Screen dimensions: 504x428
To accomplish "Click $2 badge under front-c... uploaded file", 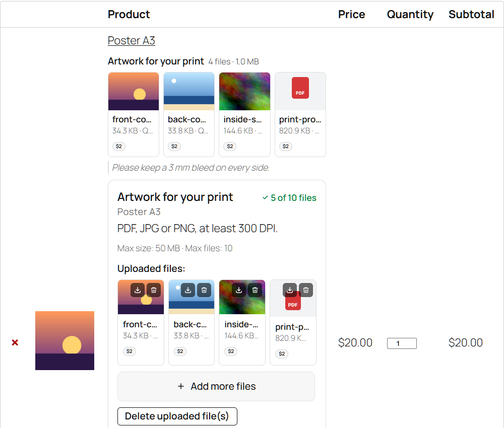I will (130, 351).
